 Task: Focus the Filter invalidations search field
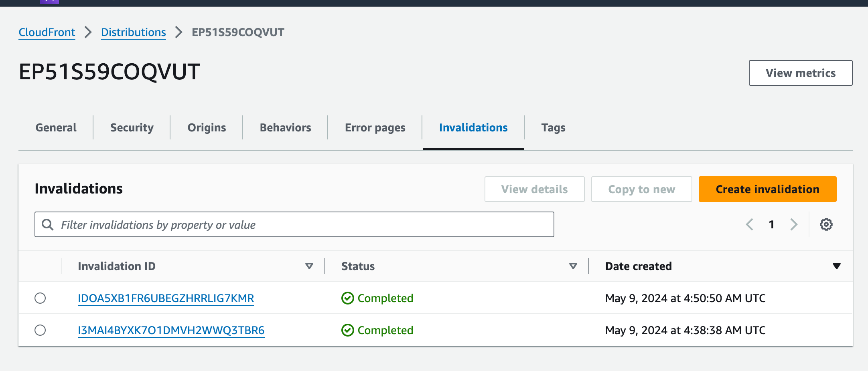tap(294, 224)
